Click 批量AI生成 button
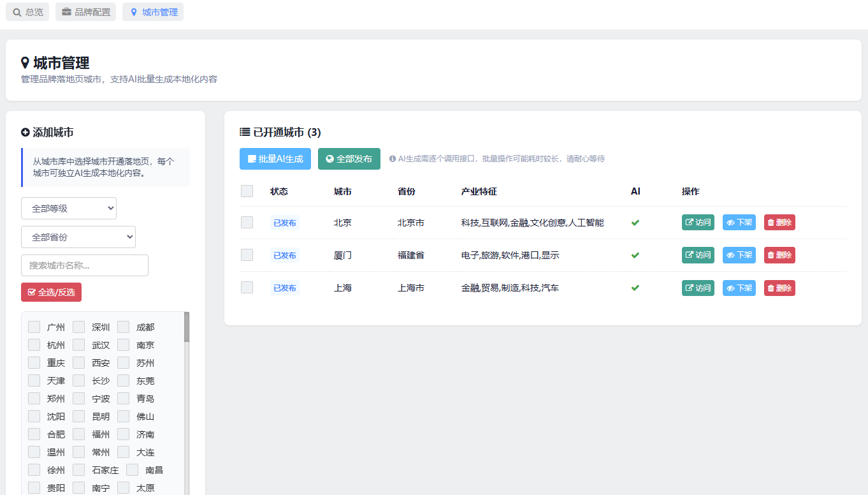The width and height of the screenshot is (868, 495). pos(275,159)
